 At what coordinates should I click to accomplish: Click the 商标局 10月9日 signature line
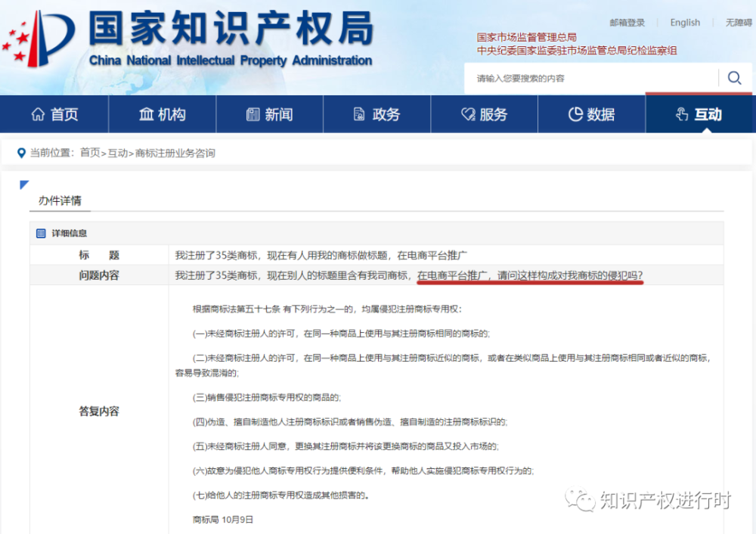click(223, 520)
